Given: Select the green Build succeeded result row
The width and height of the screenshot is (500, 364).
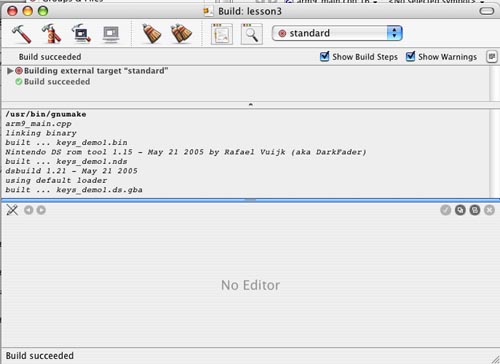Looking at the screenshot, I should pos(53,82).
